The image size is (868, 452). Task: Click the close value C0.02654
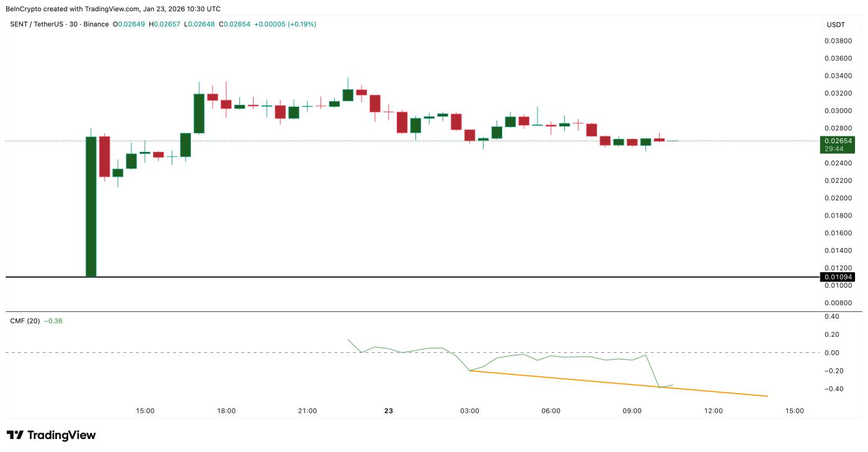[236, 24]
